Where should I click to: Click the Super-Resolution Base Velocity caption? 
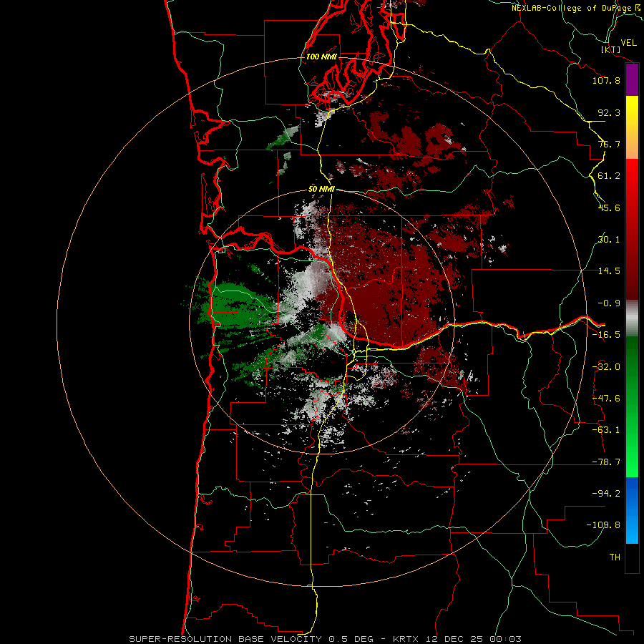tap(325, 639)
